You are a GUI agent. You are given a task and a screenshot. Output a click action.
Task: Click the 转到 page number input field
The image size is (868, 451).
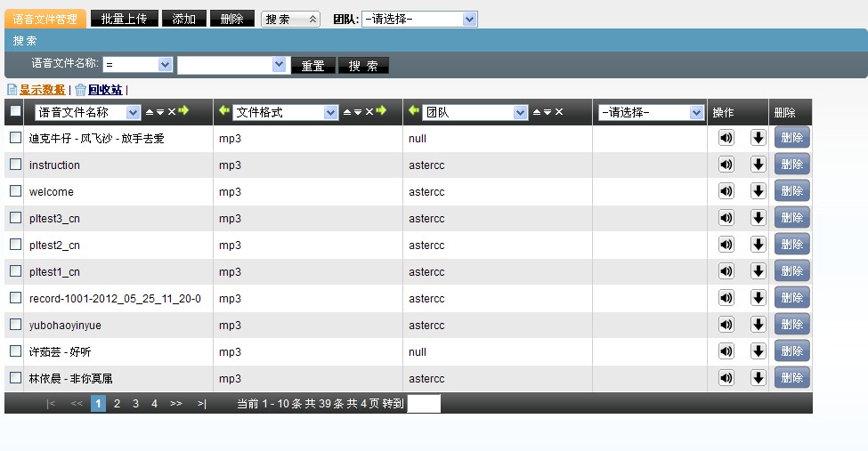click(x=423, y=404)
